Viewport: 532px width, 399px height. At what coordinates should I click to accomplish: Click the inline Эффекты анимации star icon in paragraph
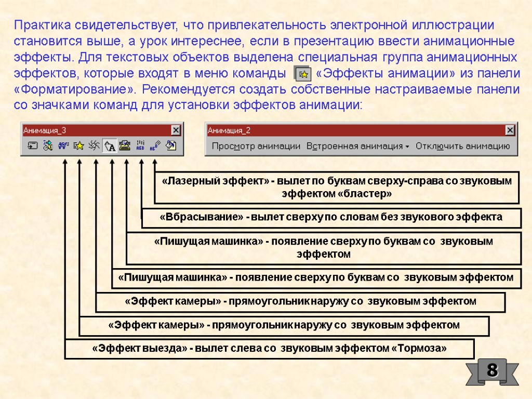pyautogui.click(x=302, y=73)
